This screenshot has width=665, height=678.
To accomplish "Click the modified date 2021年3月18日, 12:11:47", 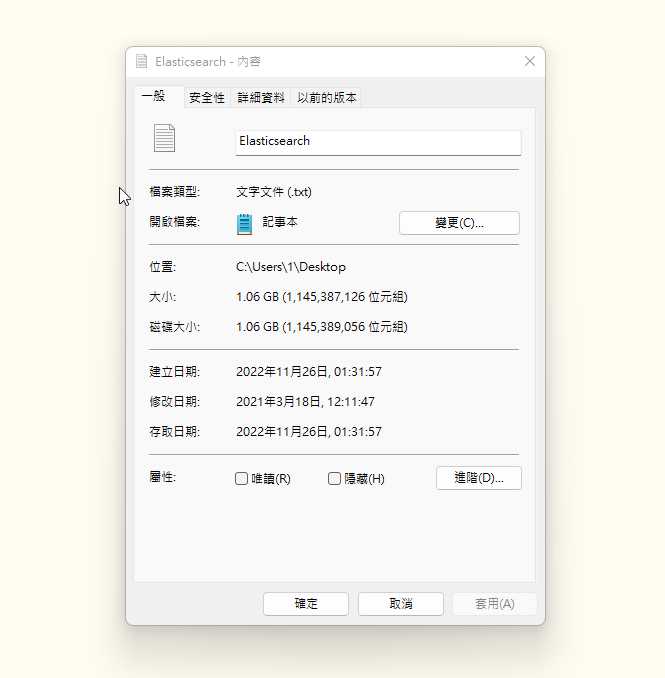I will pos(305,401).
